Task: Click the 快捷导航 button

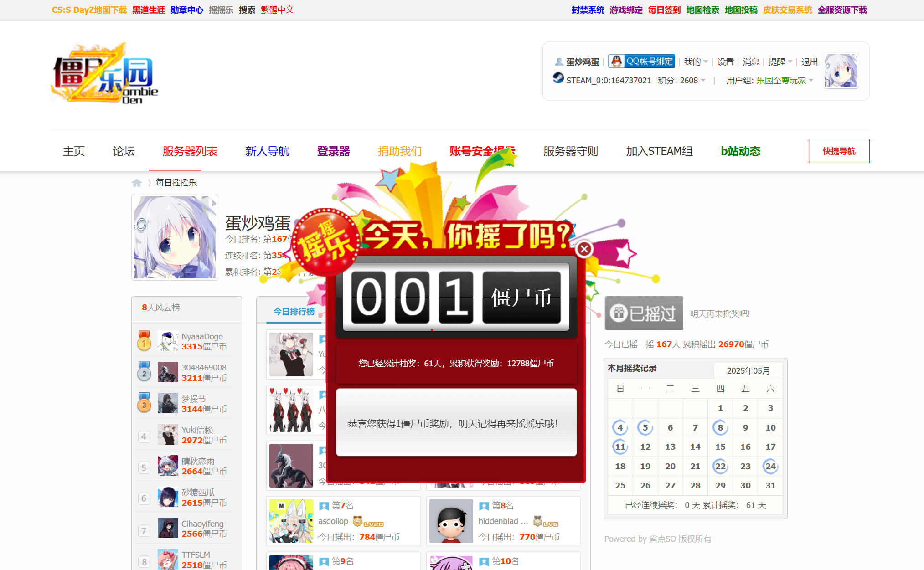Action: coord(839,151)
